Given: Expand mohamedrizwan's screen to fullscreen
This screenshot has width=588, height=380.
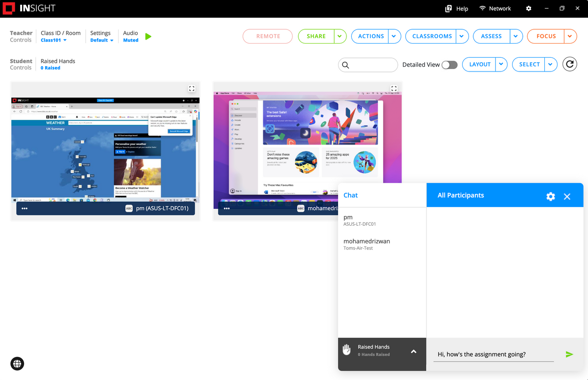Looking at the screenshot, I should click(393, 89).
